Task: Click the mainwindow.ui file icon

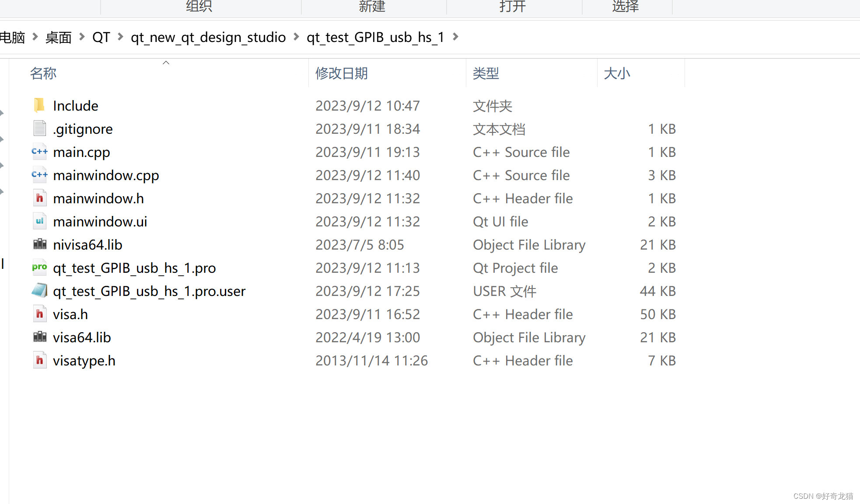Action: (39, 221)
